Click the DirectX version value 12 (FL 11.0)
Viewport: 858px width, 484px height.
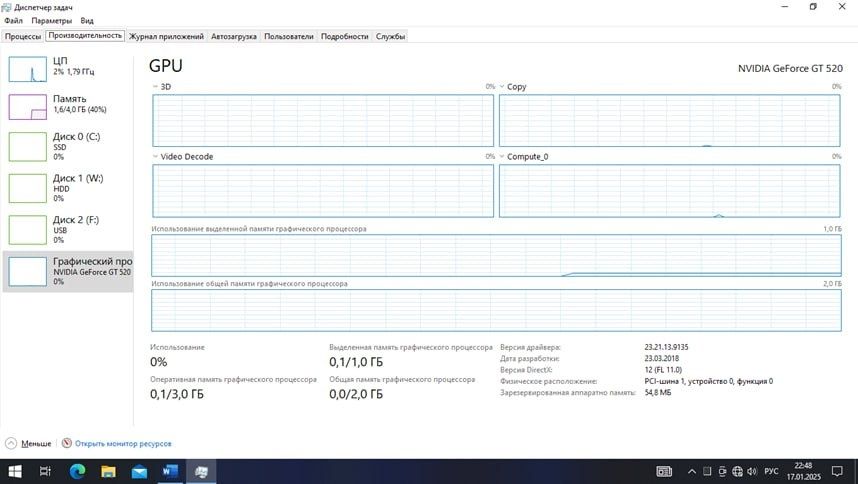[663, 370]
